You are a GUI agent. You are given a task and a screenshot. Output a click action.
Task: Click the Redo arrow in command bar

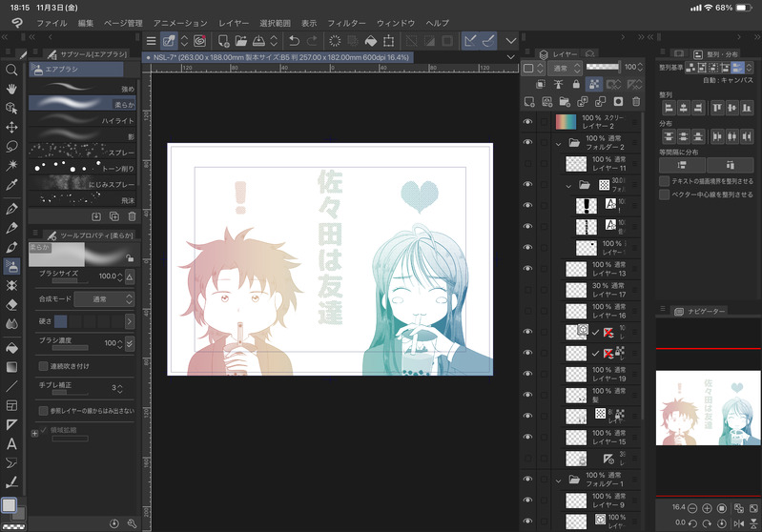tap(312, 41)
